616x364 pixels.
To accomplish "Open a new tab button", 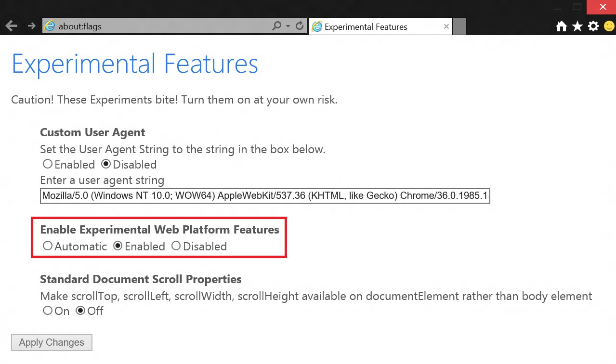I will (x=459, y=27).
